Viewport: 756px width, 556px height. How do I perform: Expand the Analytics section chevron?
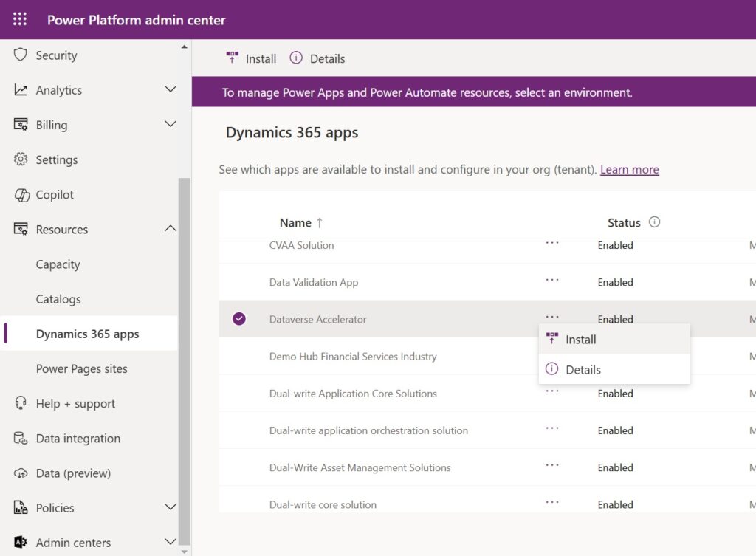(171, 89)
